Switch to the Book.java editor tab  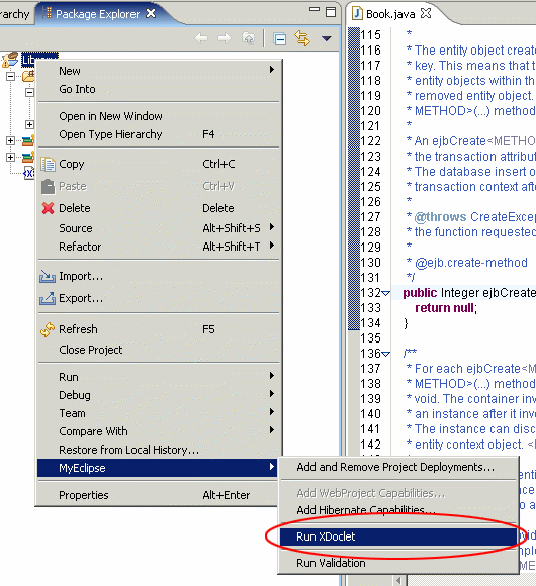[391, 14]
